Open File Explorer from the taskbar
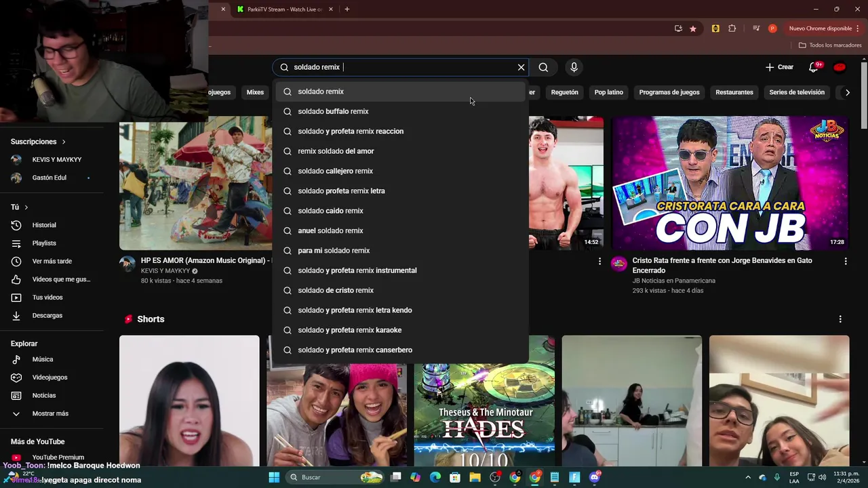The height and width of the screenshot is (488, 868). click(475, 477)
